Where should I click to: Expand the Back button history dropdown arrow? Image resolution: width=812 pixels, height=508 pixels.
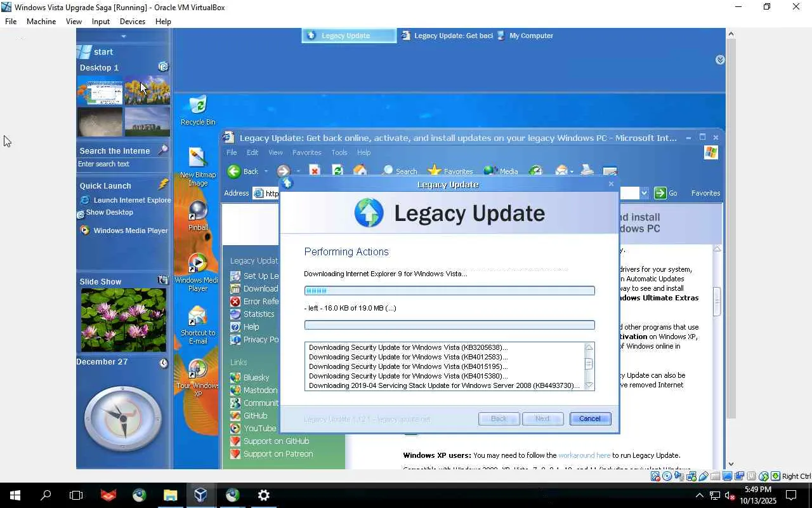(x=266, y=171)
